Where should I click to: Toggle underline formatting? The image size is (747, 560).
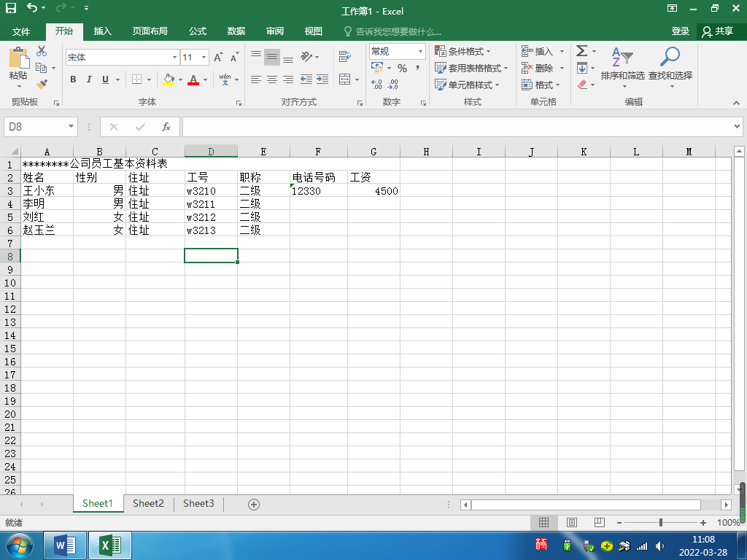pyautogui.click(x=105, y=79)
